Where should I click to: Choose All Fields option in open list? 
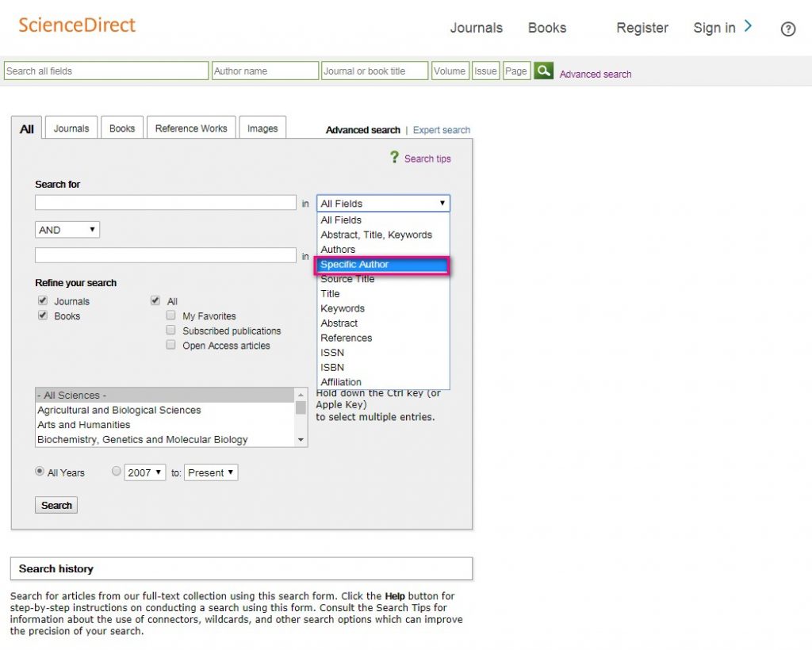[383, 220]
